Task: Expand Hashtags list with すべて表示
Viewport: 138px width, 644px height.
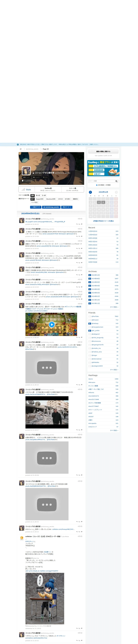Action: tap(114, 431)
